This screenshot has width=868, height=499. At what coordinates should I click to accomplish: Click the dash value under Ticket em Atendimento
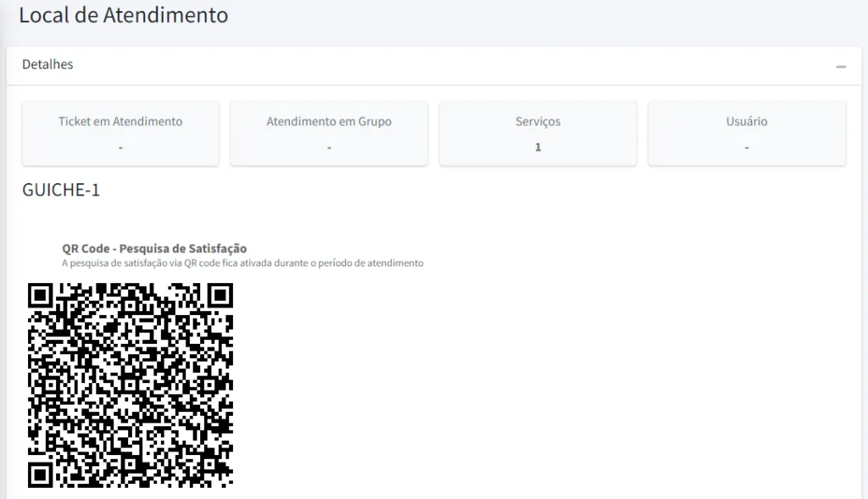coord(120,147)
